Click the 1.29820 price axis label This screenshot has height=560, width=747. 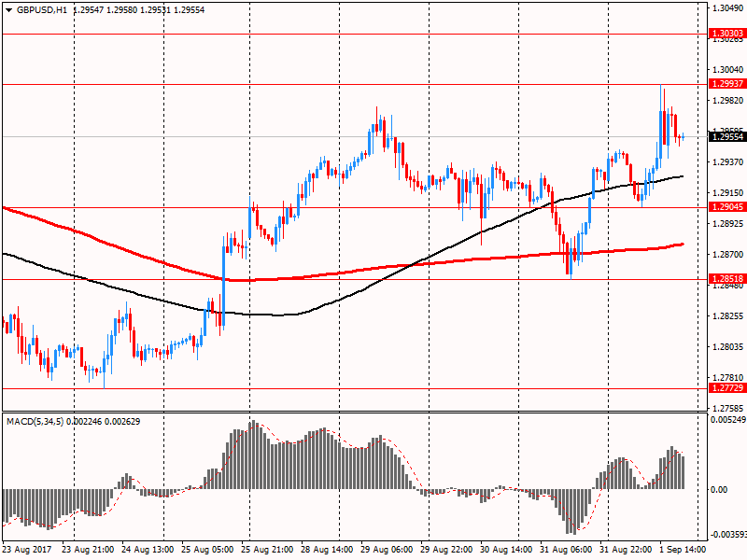click(728, 101)
